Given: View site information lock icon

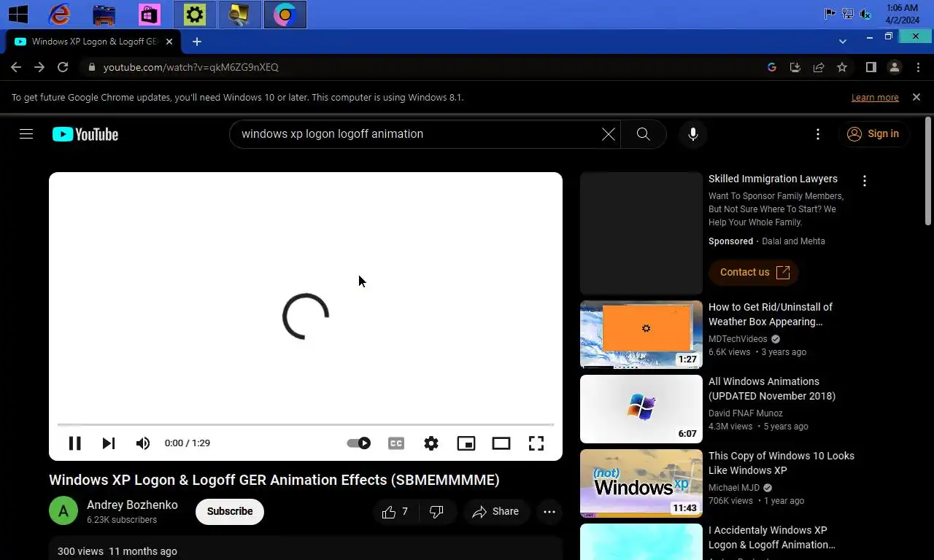Looking at the screenshot, I should (91, 67).
